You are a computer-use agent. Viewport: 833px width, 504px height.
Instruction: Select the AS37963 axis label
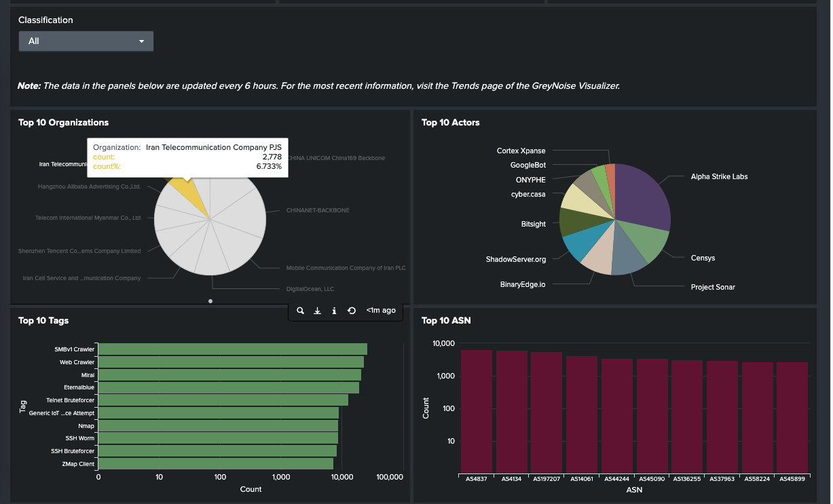click(x=722, y=479)
